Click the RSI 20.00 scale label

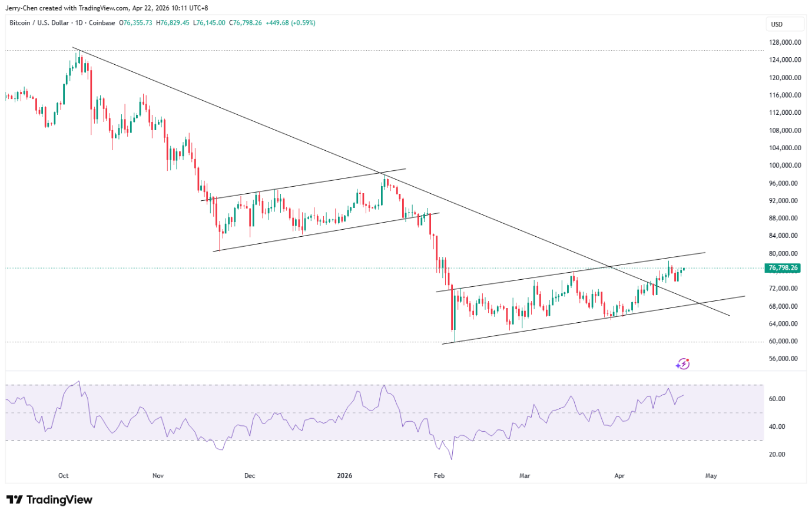[x=777, y=454]
